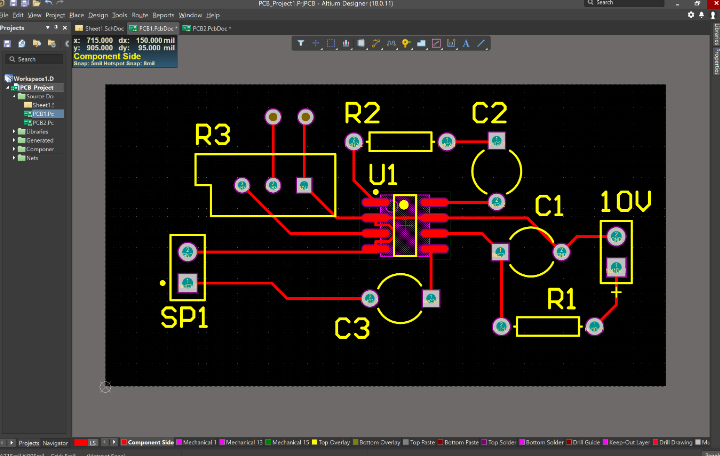Expand the Nets folder in project tree

pyautogui.click(x=15, y=158)
